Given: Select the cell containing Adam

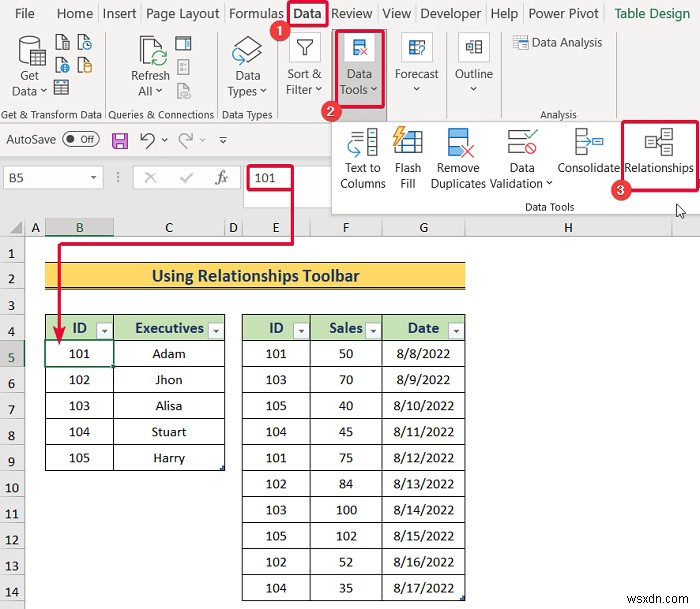Looking at the screenshot, I should [169, 354].
